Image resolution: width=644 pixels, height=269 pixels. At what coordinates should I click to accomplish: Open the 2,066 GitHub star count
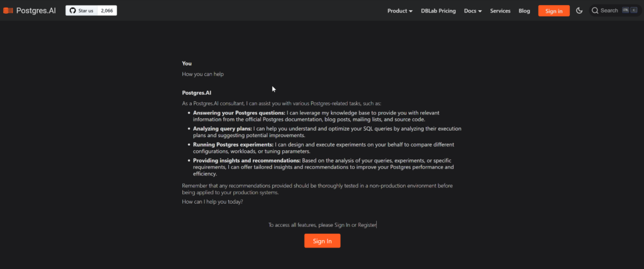(108, 11)
